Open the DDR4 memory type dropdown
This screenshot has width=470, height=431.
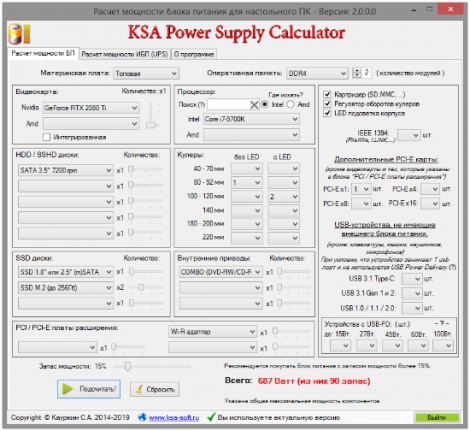(317, 73)
